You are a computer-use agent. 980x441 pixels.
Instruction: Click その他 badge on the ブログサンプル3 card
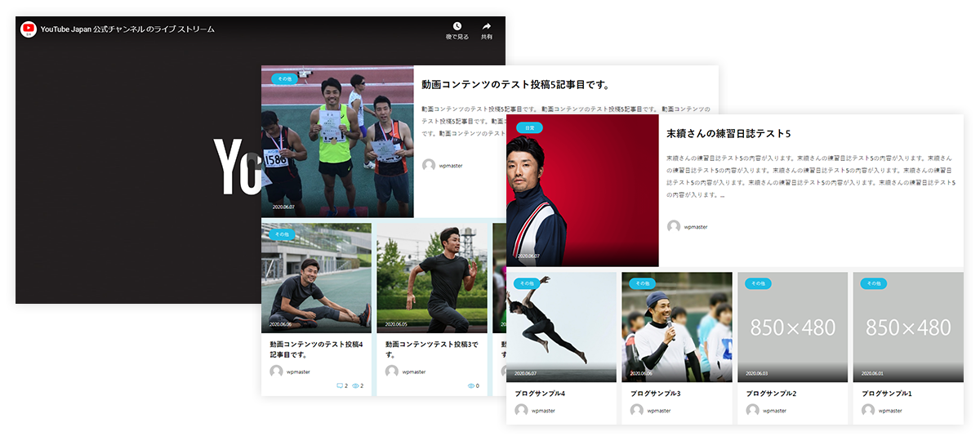(642, 283)
